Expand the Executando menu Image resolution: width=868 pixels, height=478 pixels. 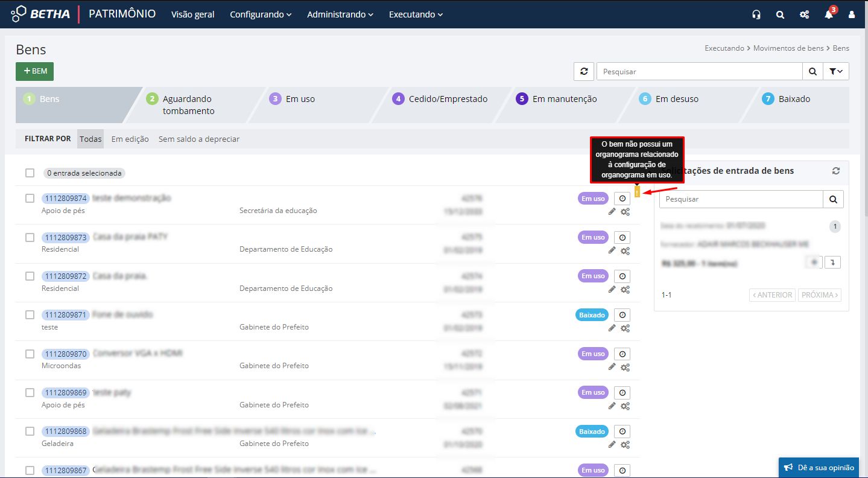pyautogui.click(x=416, y=14)
